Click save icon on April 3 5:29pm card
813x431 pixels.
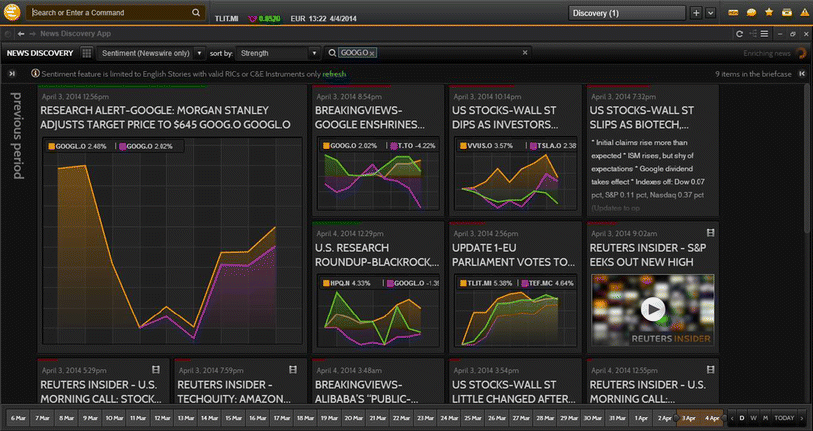coord(156,370)
